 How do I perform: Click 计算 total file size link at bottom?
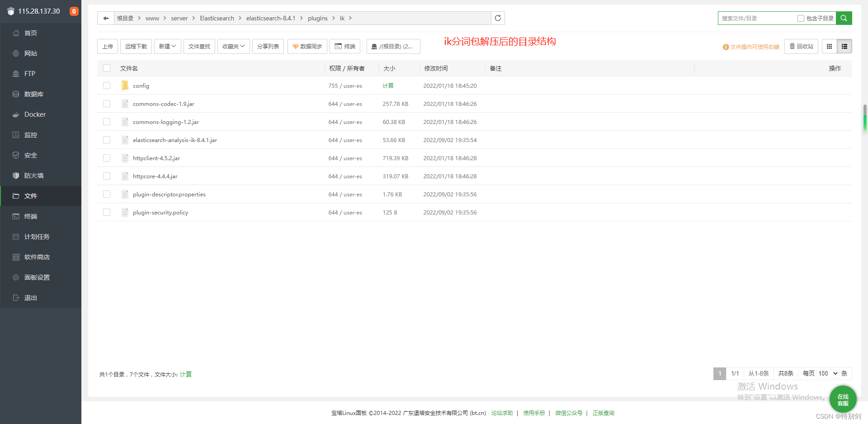coord(186,374)
